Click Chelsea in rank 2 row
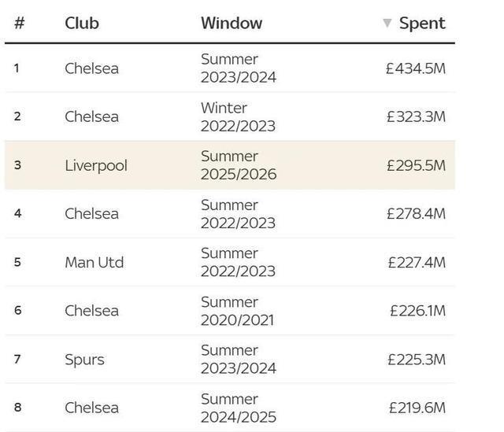The width and height of the screenshot is (504, 432). coord(91,116)
